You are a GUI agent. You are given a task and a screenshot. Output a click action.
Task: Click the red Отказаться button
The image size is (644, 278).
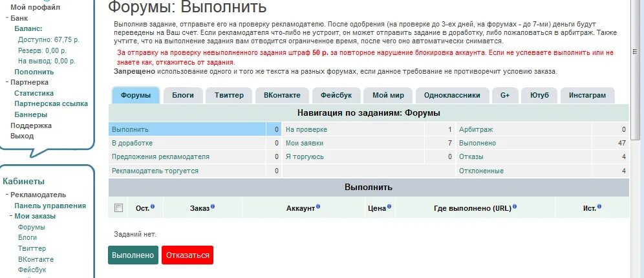point(188,255)
